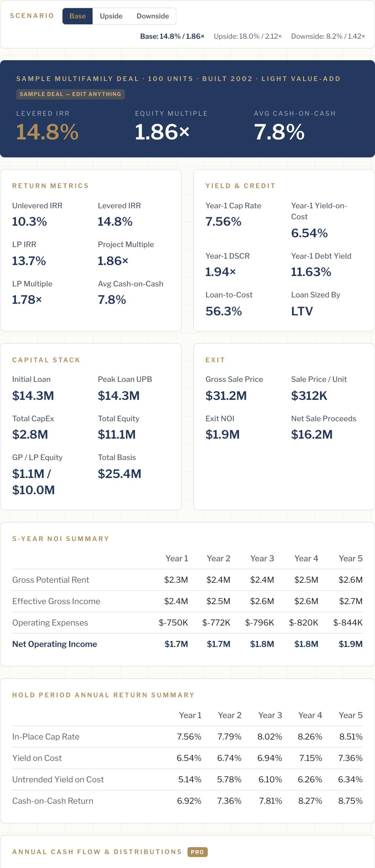The width and height of the screenshot is (375, 868).
Task: Click the Avg Cash-on-Cash 7.8% headline
Action: pyautogui.click(x=279, y=132)
